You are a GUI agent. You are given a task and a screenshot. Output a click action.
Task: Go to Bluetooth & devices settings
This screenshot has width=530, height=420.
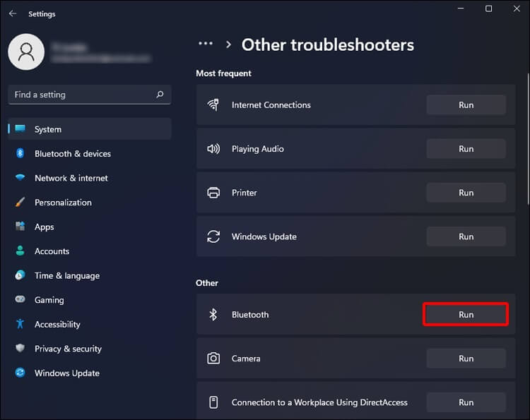point(90,154)
